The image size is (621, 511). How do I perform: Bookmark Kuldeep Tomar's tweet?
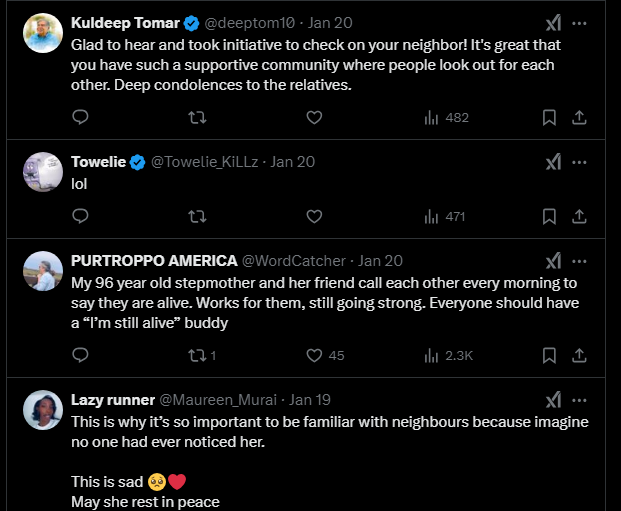pos(549,117)
